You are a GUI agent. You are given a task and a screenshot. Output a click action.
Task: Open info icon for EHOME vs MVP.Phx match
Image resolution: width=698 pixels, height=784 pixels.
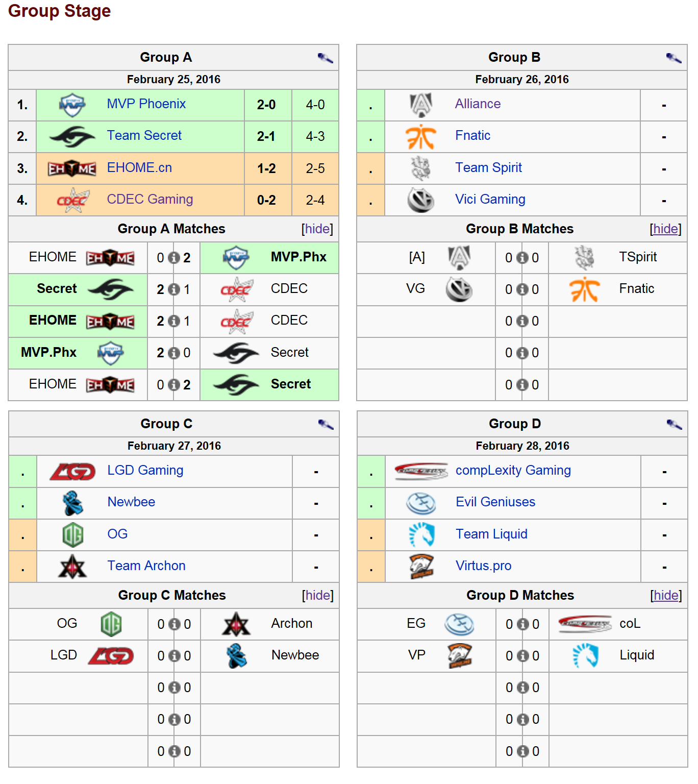[x=174, y=258]
